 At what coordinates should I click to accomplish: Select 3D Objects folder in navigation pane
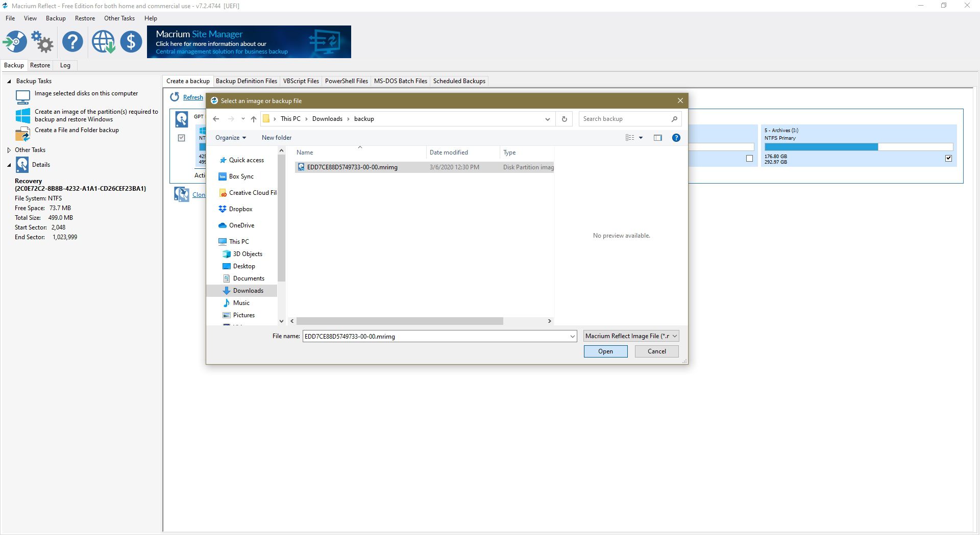pyautogui.click(x=248, y=254)
